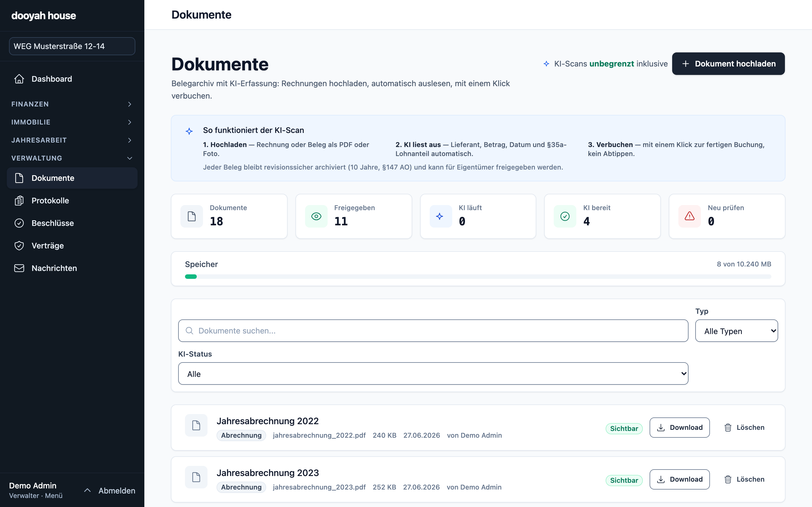Collapse the VERWALTUNG sidebar section

tap(72, 158)
